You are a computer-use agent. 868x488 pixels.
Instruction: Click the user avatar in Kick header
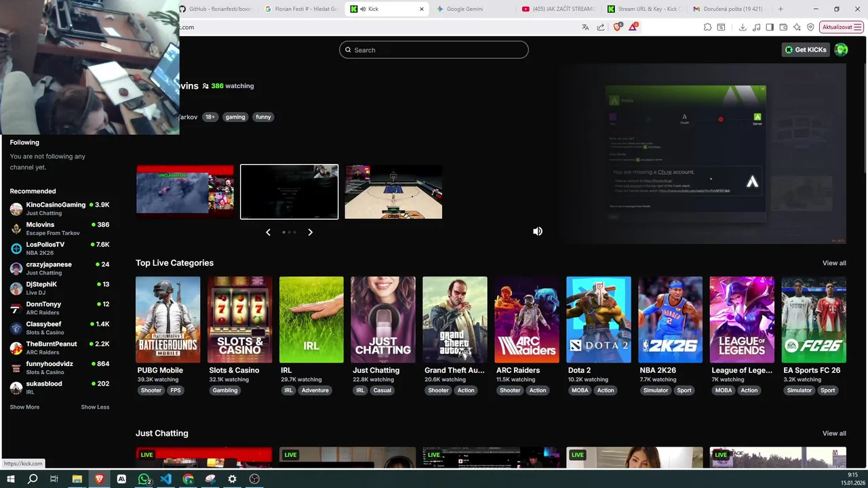[x=841, y=49]
